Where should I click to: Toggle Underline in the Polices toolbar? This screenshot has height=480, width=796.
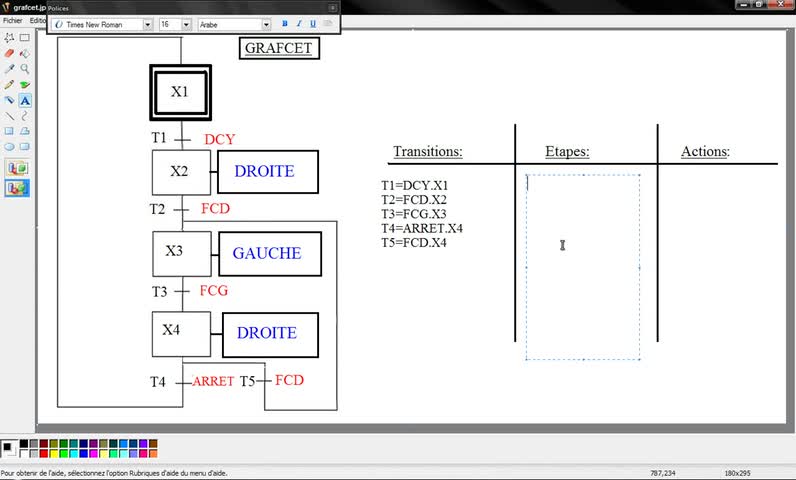click(x=313, y=24)
